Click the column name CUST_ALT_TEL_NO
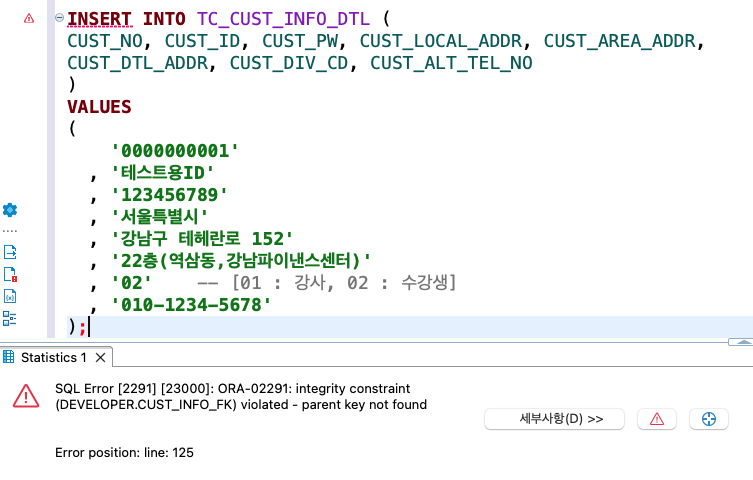Image resolution: width=753 pixels, height=480 pixels. (x=451, y=63)
